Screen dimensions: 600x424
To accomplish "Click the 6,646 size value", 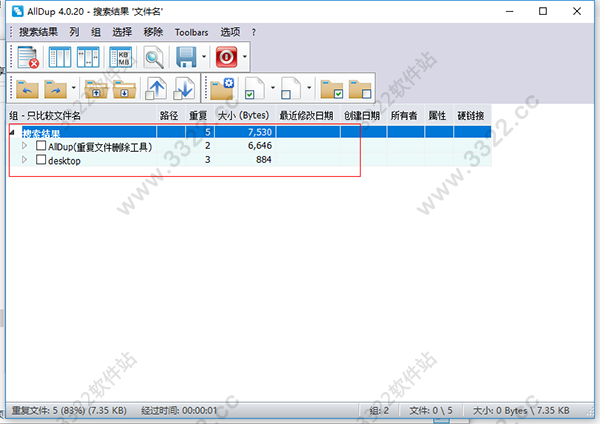I will [260, 146].
